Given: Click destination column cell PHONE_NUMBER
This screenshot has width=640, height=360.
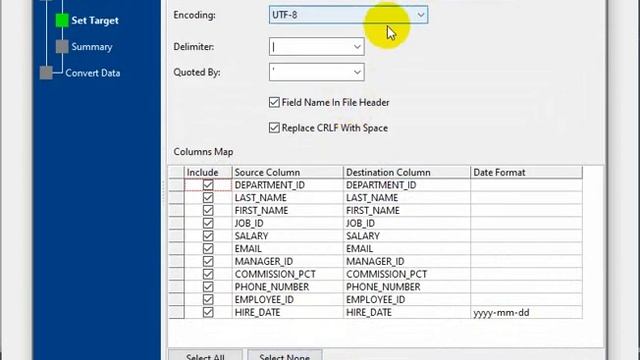Looking at the screenshot, I should [x=407, y=287].
